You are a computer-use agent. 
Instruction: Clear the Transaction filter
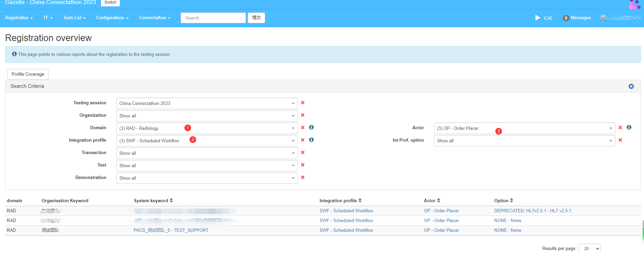tap(302, 152)
